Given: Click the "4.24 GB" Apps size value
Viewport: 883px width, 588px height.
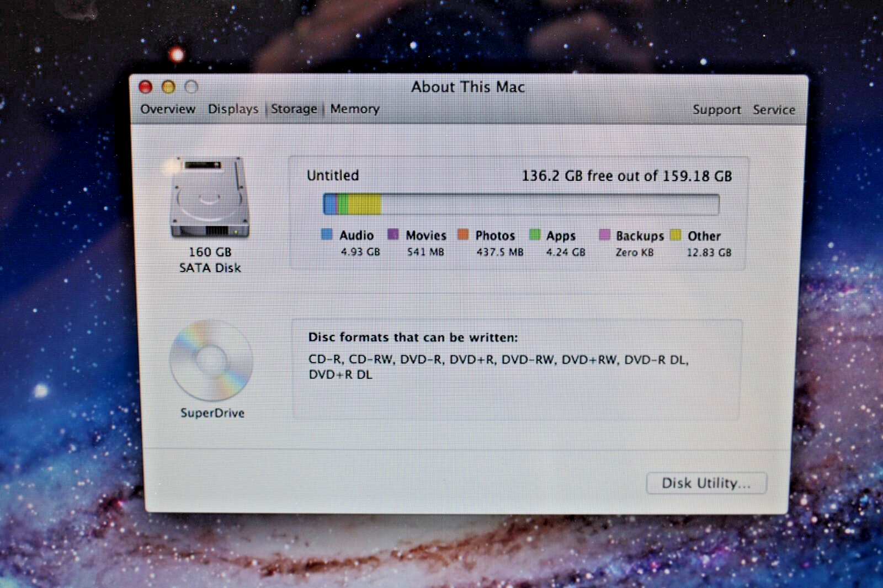Looking at the screenshot, I should tap(566, 252).
